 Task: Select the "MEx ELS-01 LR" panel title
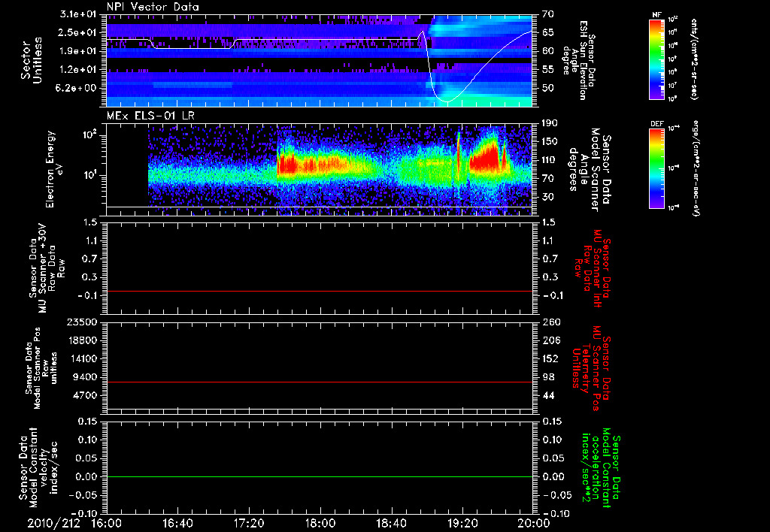[x=150, y=116]
